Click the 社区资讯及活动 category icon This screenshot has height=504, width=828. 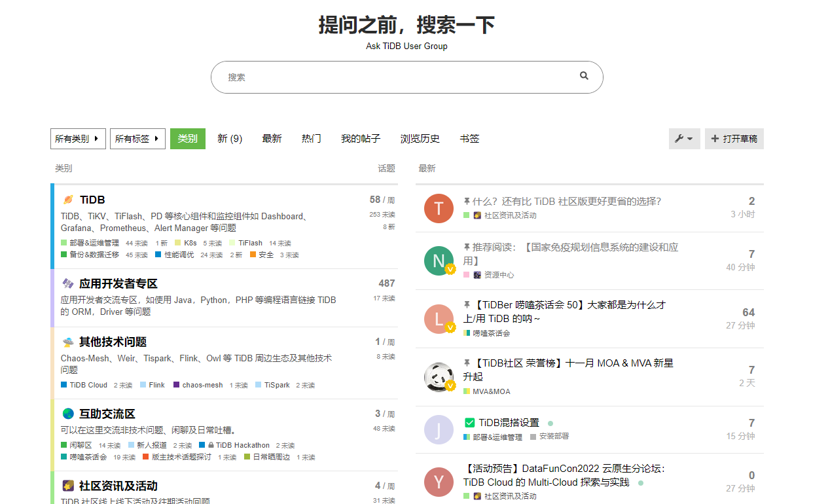[68, 486]
